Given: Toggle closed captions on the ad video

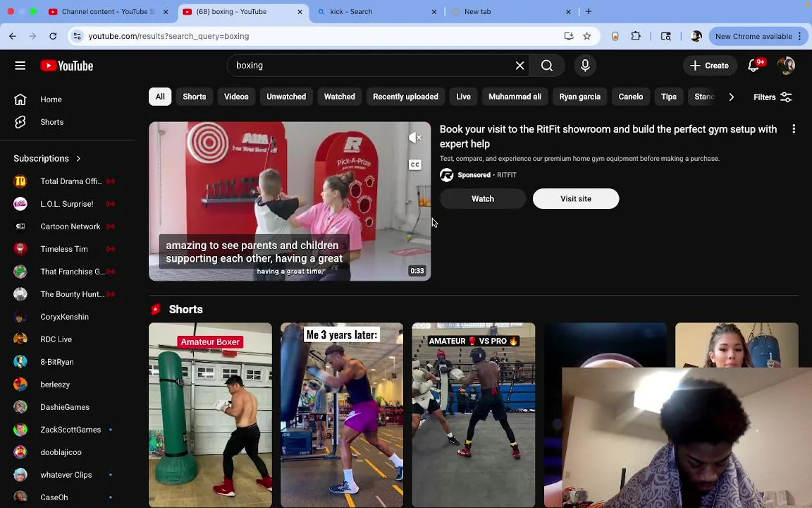Looking at the screenshot, I should pyautogui.click(x=414, y=165).
